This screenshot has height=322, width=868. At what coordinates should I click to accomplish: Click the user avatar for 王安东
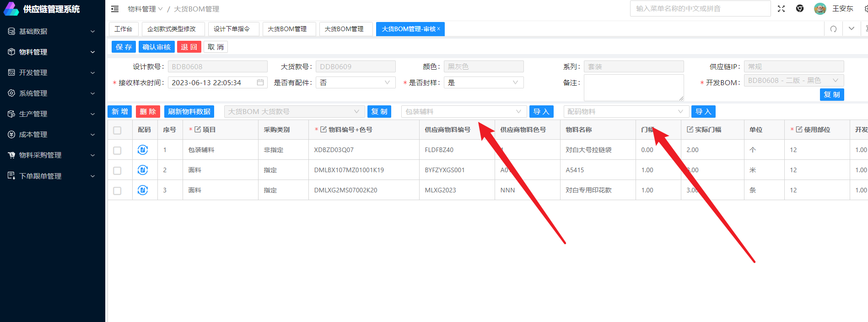[819, 9]
